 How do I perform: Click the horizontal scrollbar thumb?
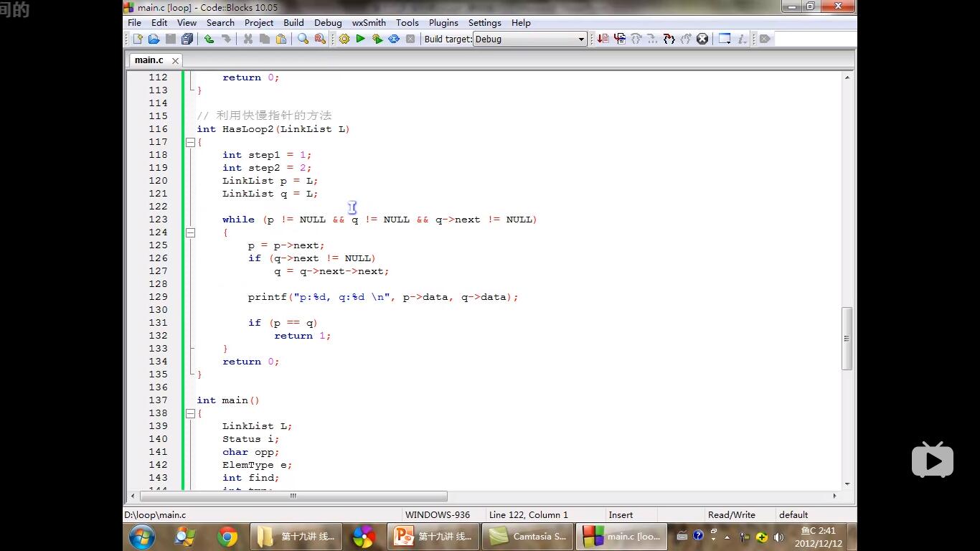[x=293, y=496]
